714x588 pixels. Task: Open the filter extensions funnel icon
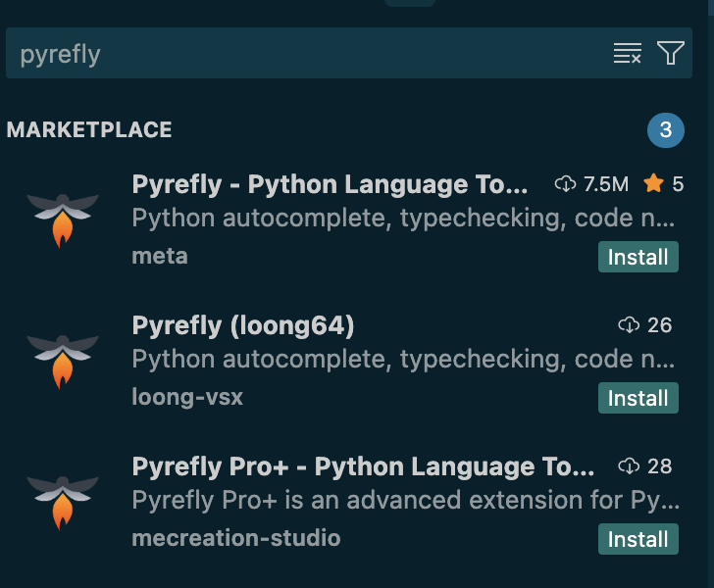pos(670,53)
